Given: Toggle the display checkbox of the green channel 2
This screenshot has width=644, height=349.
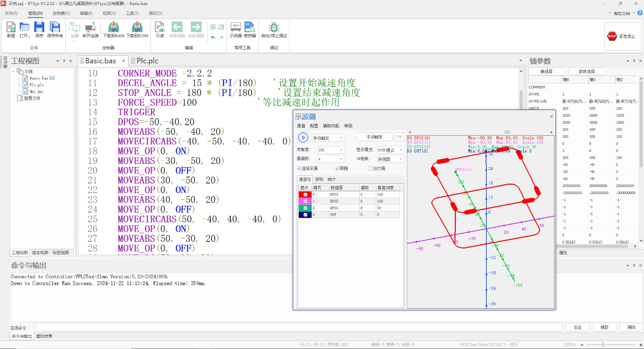Looking at the screenshot, I should click(x=305, y=208).
